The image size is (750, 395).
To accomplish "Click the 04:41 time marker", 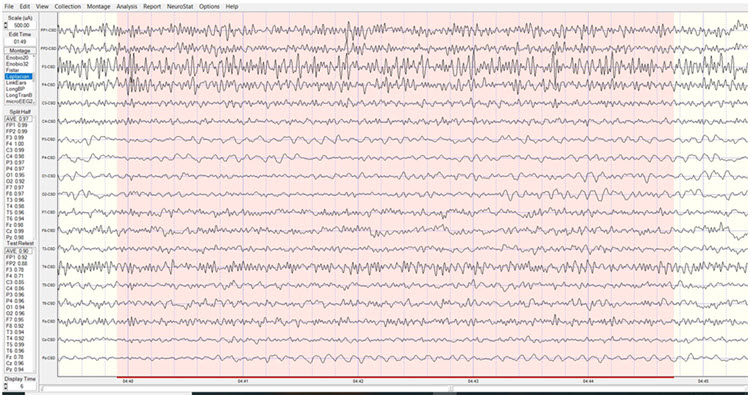I will (x=243, y=382).
